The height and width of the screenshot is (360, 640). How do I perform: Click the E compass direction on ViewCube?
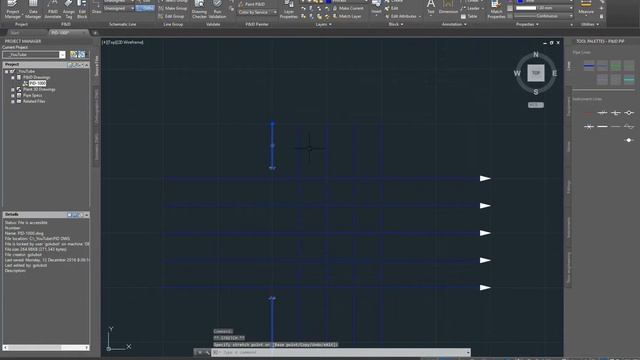point(554,73)
